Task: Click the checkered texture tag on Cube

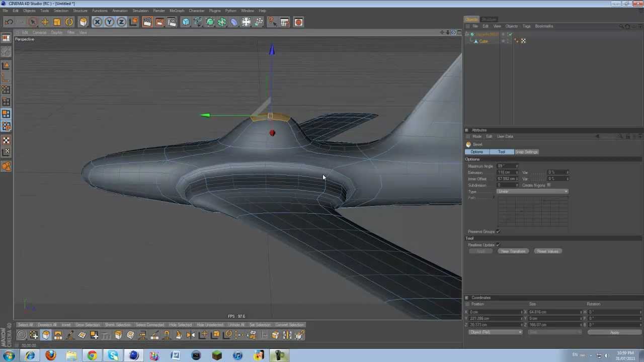Action: (x=523, y=41)
